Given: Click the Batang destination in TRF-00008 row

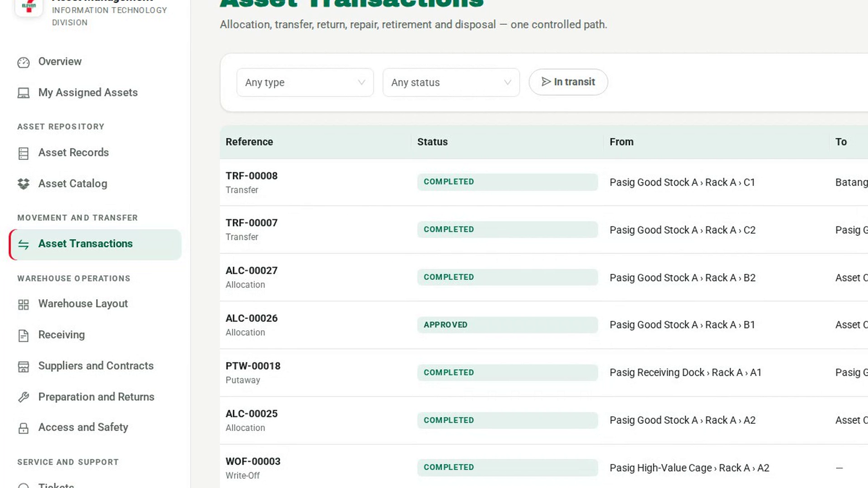Looking at the screenshot, I should point(851,183).
